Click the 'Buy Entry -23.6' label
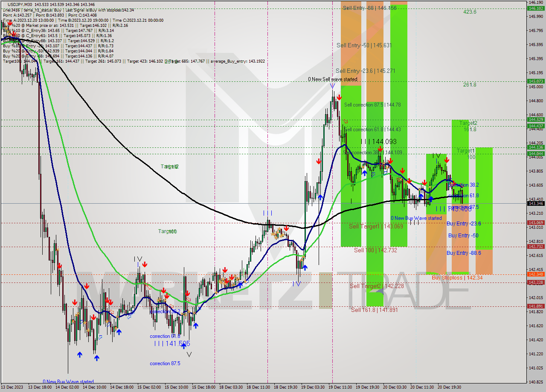The height and width of the screenshot is (392, 546). [x=464, y=223]
